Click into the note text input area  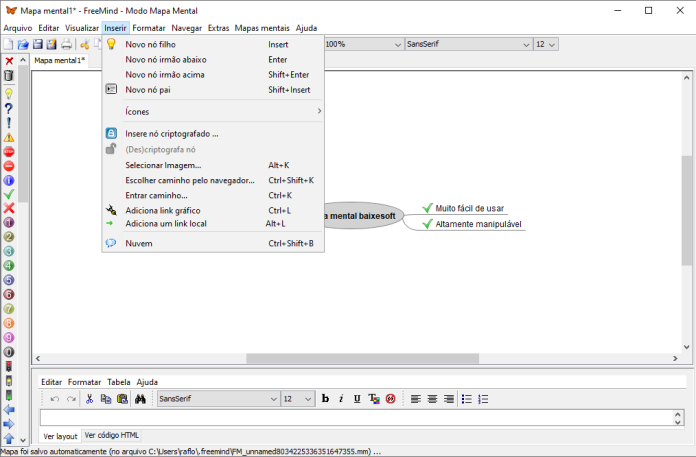click(x=356, y=418)
